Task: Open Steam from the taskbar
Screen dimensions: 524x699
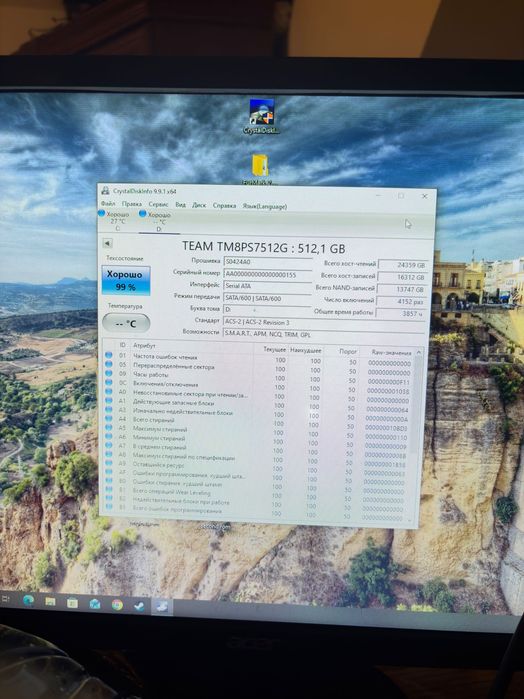Action: tap(139, 606)
